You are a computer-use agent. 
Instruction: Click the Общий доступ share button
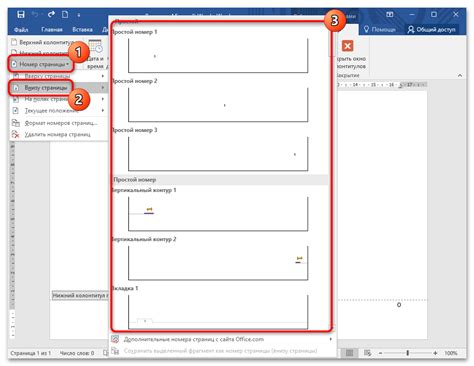[x=431, y=29]
